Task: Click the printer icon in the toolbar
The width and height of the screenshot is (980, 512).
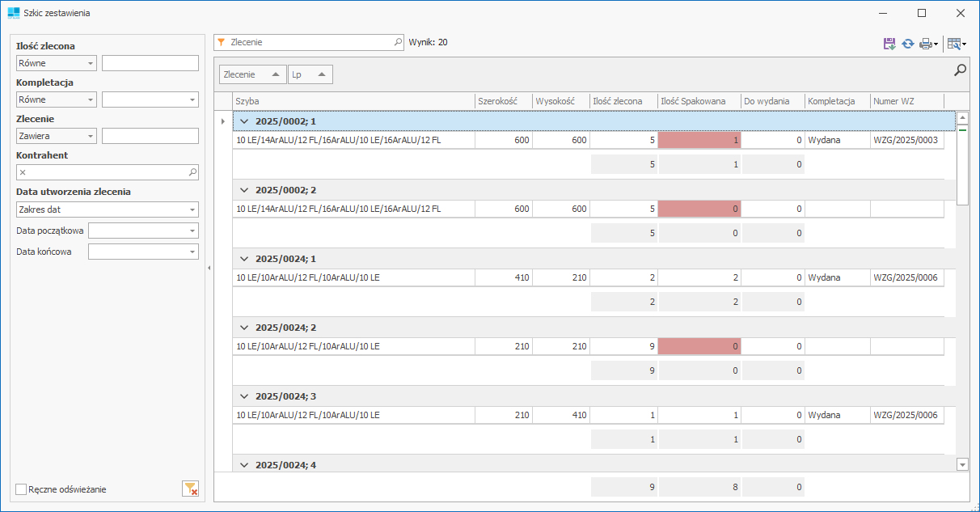Action: [x=925, y=44]
